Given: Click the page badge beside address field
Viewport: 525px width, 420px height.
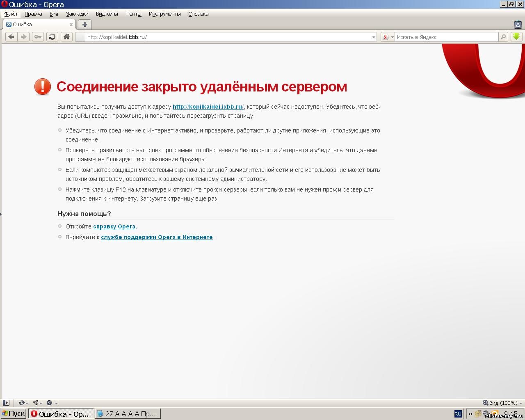Looking at the screenshot, I should click(80, 37).
